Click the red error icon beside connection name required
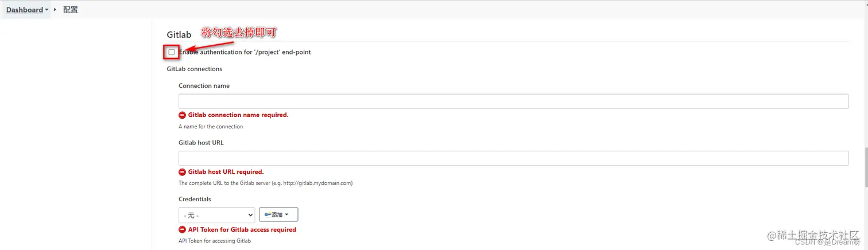868x250 pixels. tap(183, 115)
